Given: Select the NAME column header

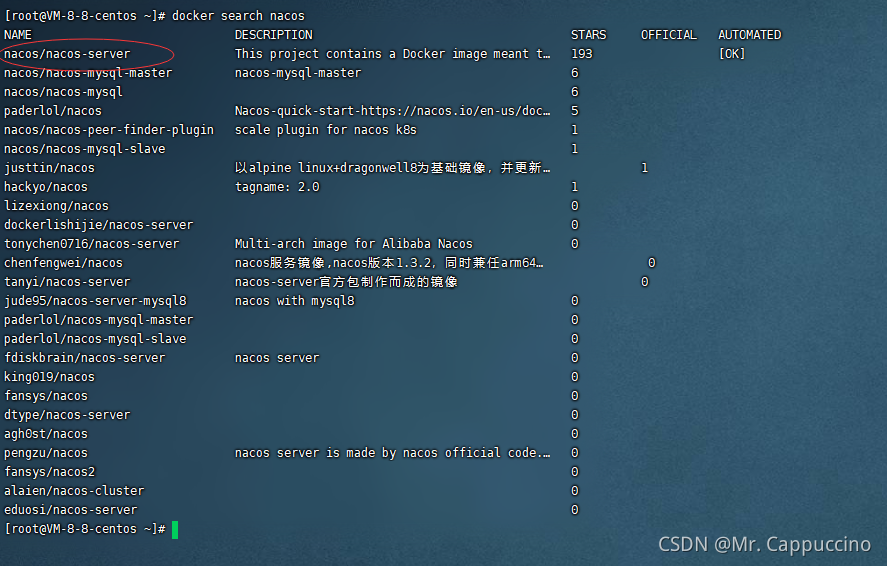Looking at the screenshot, I should 18,35.
